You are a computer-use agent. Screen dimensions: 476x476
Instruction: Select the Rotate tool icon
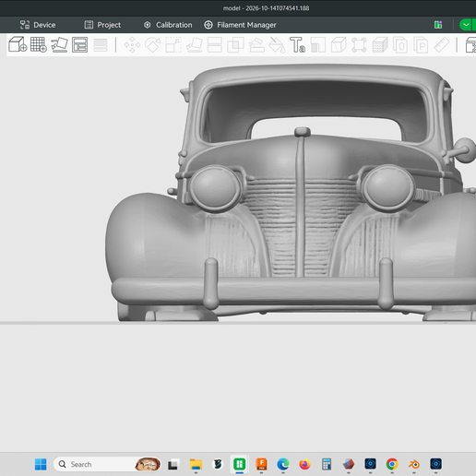[x=153, y=45]
